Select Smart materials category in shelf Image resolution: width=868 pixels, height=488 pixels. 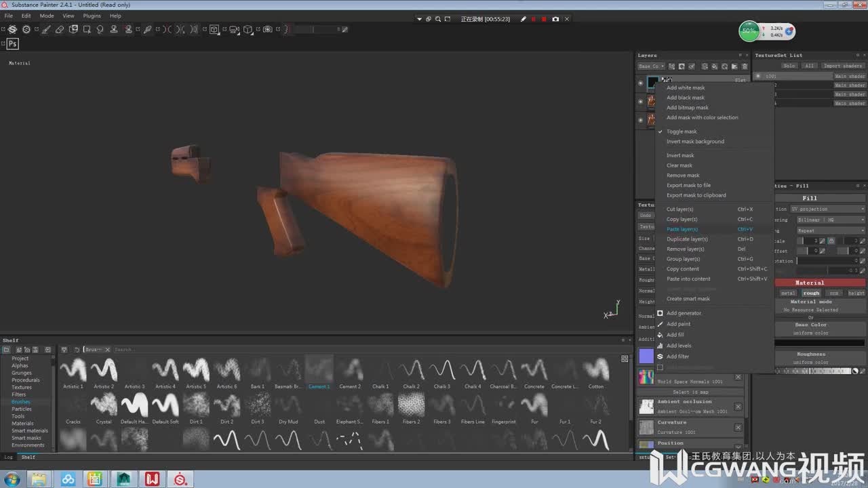click(x=30, y=430)
